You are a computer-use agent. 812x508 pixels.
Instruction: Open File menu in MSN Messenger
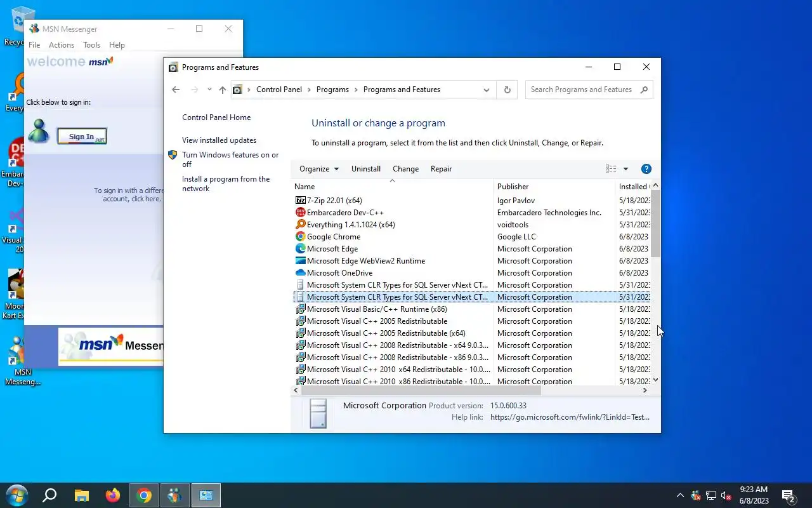[x=34, y=45]
